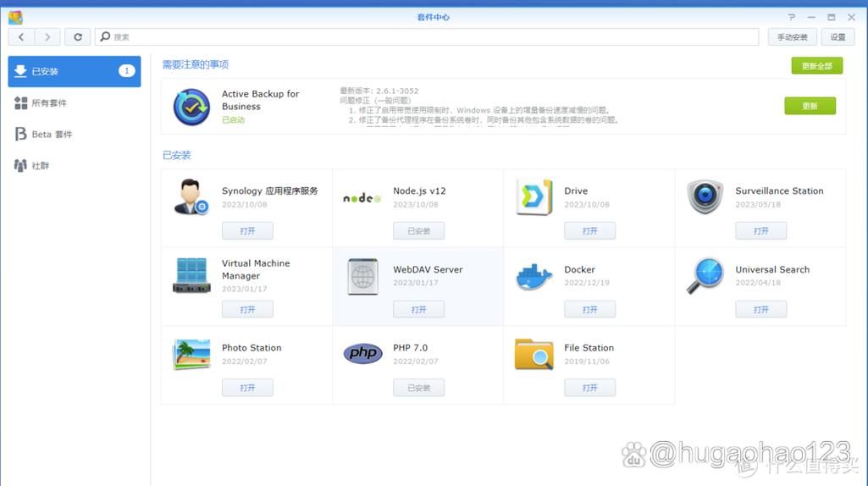868x486 pixels.
Task: Click the Photo Station package name
Action: [252, 348]
